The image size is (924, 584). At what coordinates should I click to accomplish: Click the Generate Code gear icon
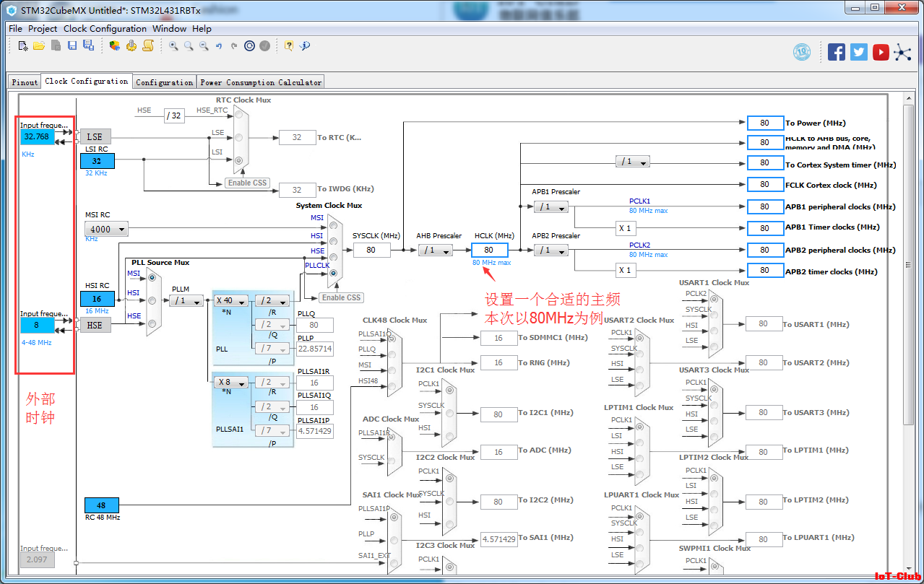(131, 45)
